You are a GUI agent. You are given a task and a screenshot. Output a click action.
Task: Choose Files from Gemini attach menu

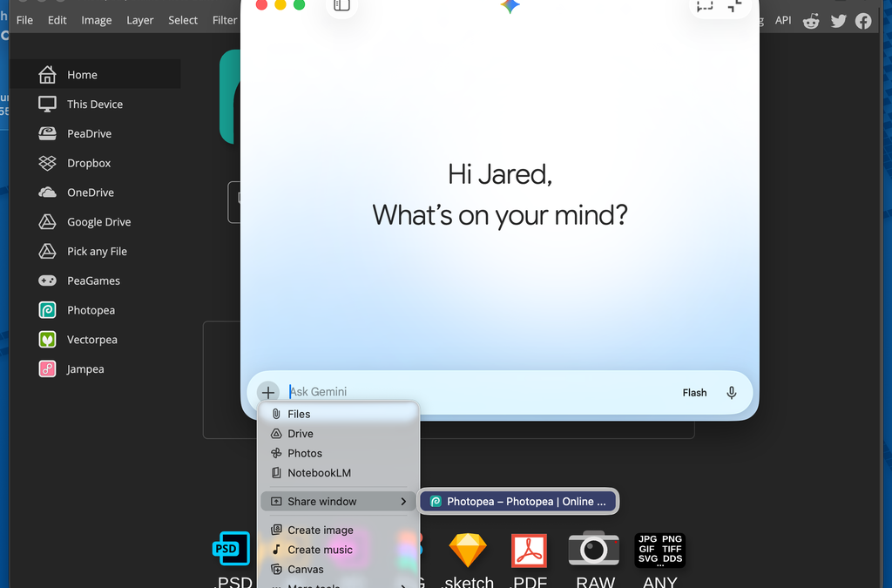(x=339, y=414)
